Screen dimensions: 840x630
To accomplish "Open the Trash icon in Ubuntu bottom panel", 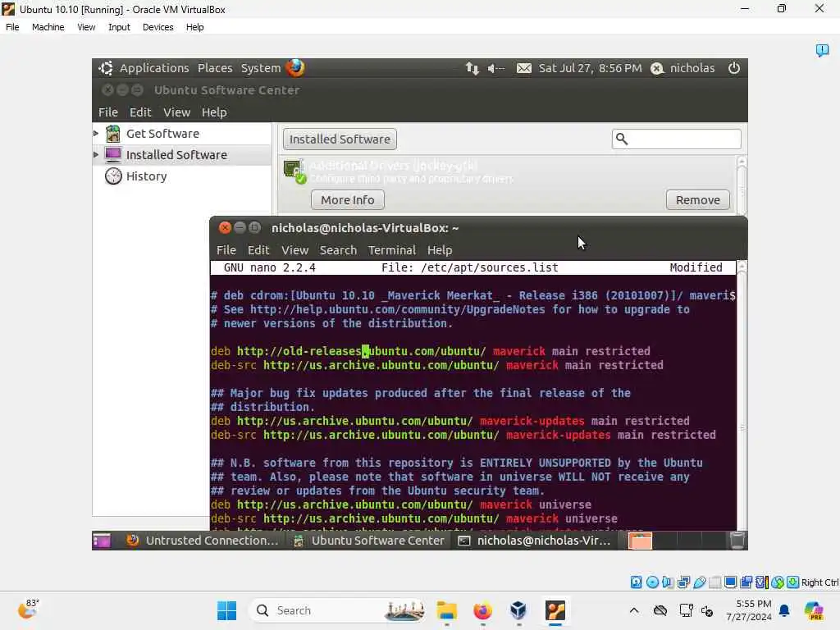I will point(737,541).
